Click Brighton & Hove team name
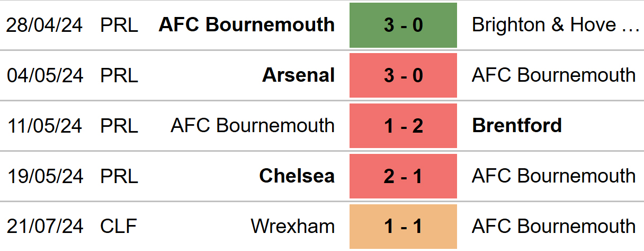644x251 pixels. click(555, 25)
